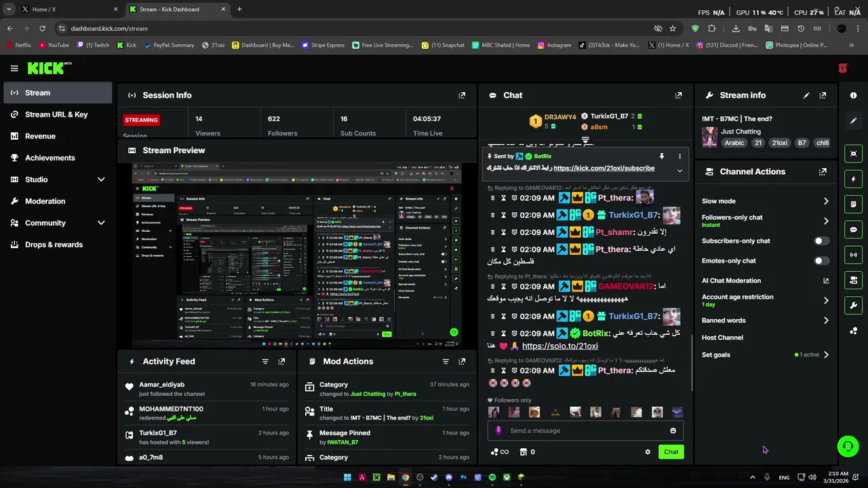Expand Followers-only chat settings
Viewport: 868px width, 488px height.
pyautogui.click(x=826, y=221)
